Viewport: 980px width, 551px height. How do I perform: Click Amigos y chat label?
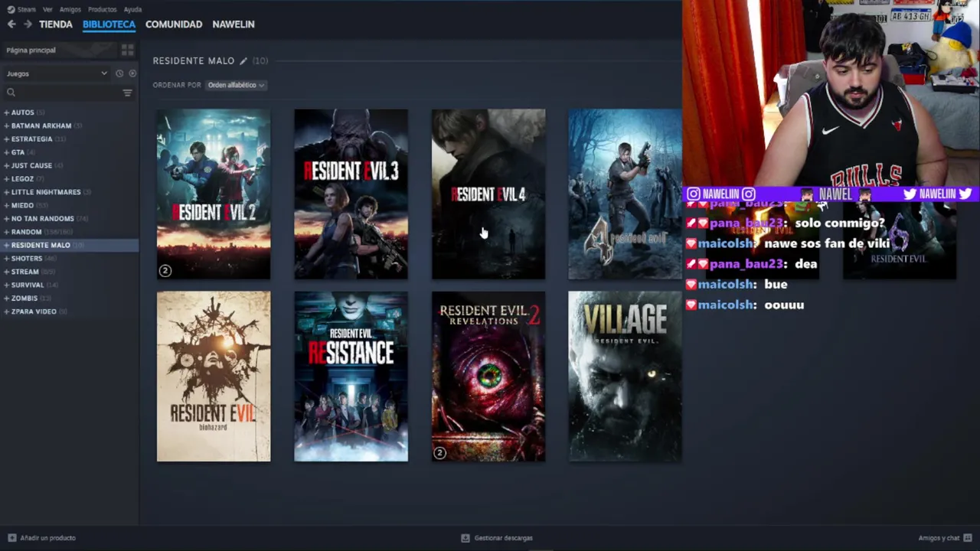coord(939,538)
